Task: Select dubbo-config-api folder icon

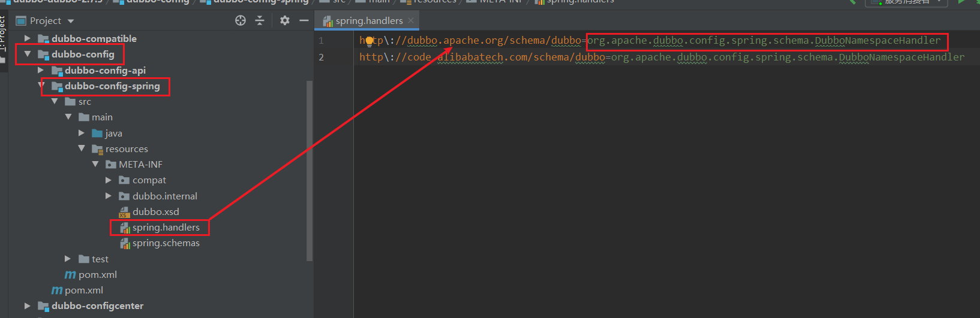Action: pyautogui.click(x=57, y=71)
